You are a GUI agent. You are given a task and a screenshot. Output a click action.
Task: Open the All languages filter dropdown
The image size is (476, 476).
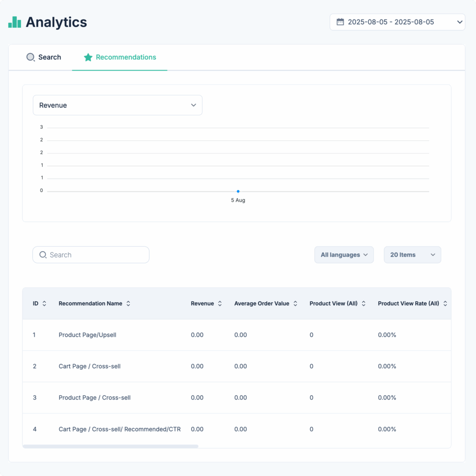344,255
